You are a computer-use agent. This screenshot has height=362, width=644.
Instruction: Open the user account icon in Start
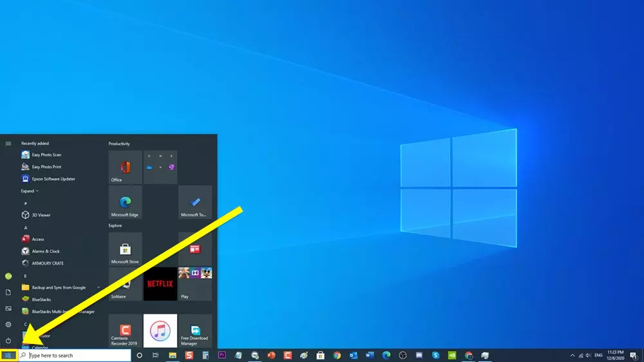pos(8,276)
